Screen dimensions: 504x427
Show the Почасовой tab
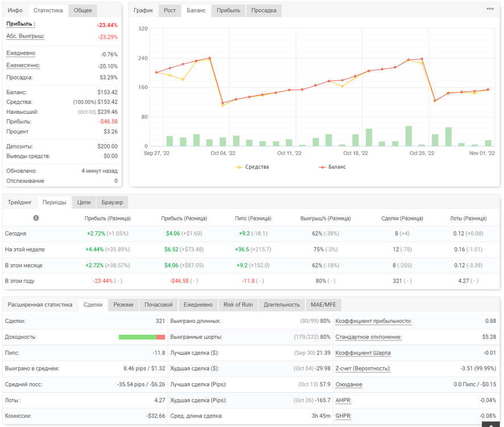pos(159,305)
